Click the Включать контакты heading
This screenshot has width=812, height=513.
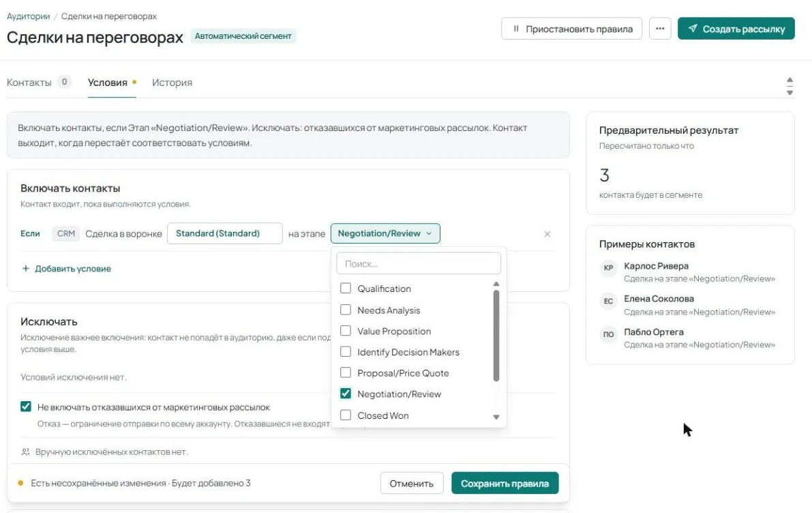pyautogui.click(x=70, y=188)
